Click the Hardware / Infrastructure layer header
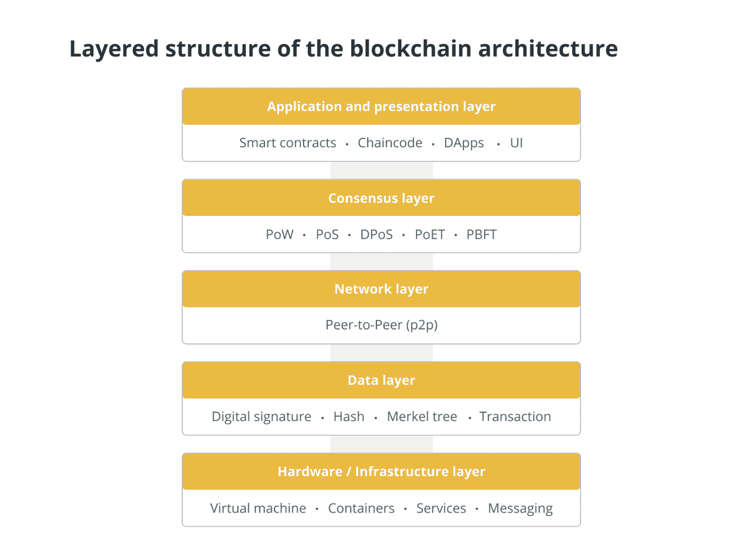This screenshot has height=536, width=756. (381, 472)
